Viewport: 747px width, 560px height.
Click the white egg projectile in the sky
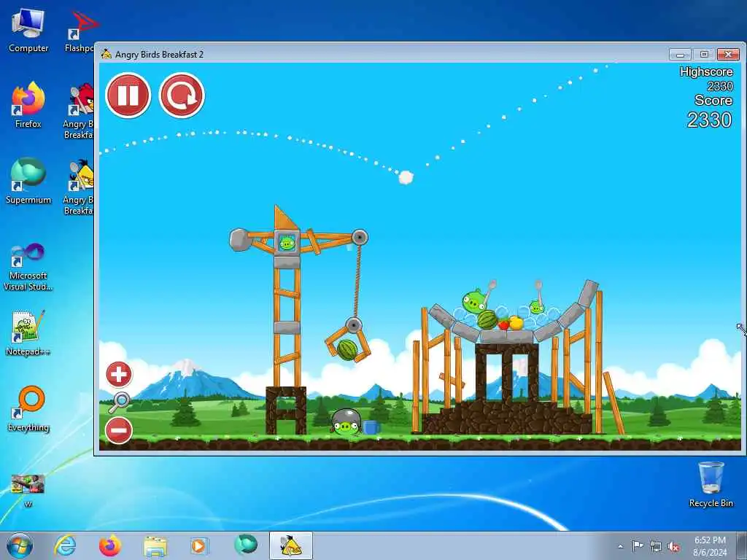pos(406,177)
